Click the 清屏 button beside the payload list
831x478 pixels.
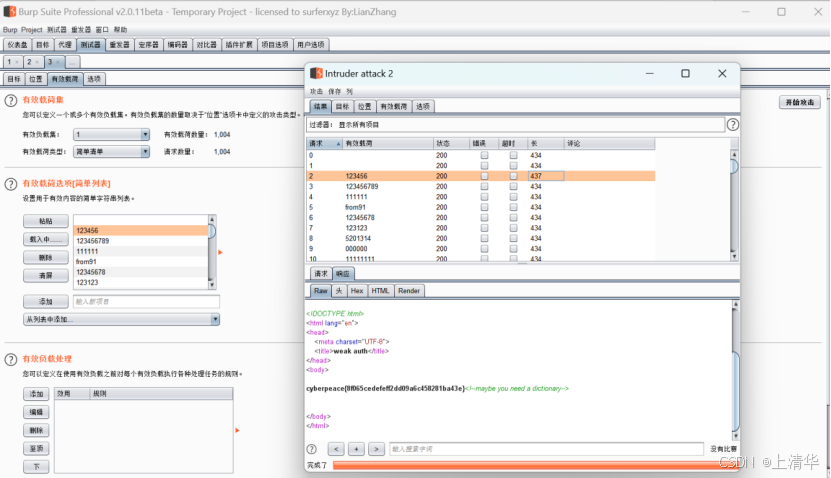coord(46,276)
